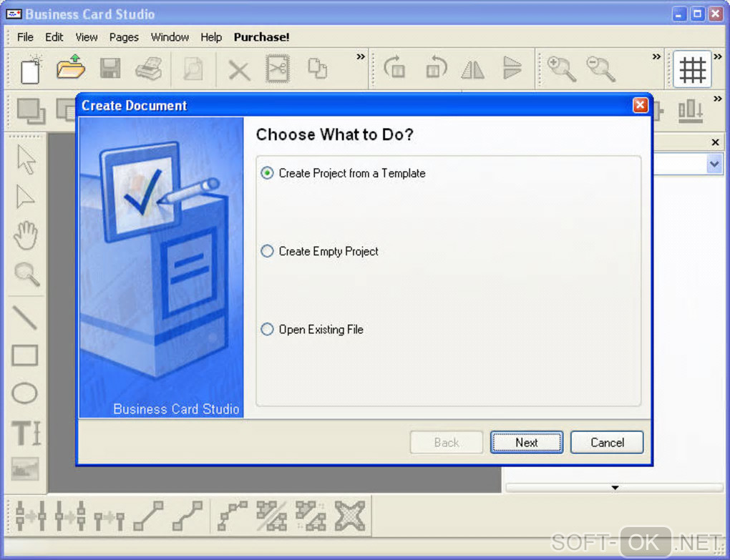Select the Image insert tool
Viewport: 730px width, 560px height.
[x=24, y=469]
